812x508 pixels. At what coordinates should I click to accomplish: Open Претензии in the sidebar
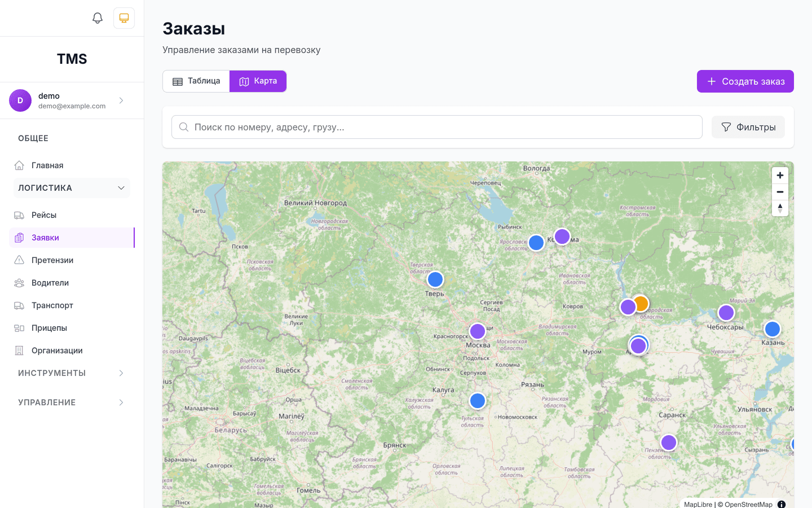tap(72, 260)
